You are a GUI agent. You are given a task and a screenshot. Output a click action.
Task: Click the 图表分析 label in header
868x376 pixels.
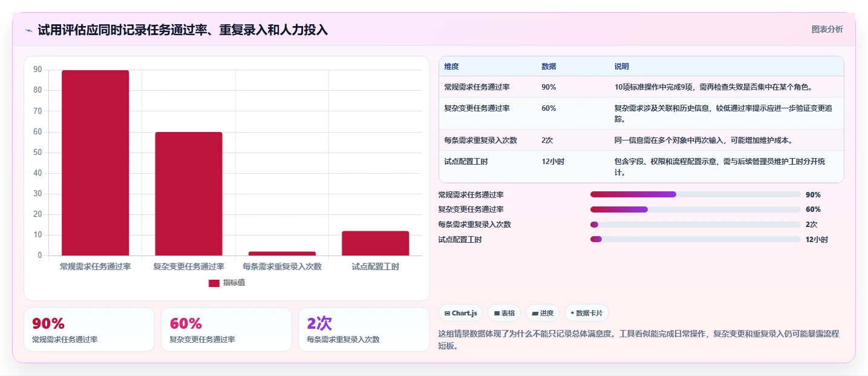(x=827, y=30)
